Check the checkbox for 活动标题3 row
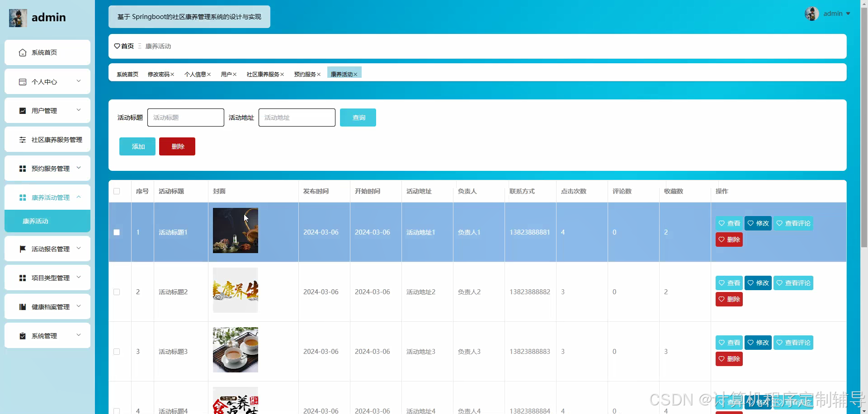The width and height of the screenshot is (868, 414). click(117, 352)
